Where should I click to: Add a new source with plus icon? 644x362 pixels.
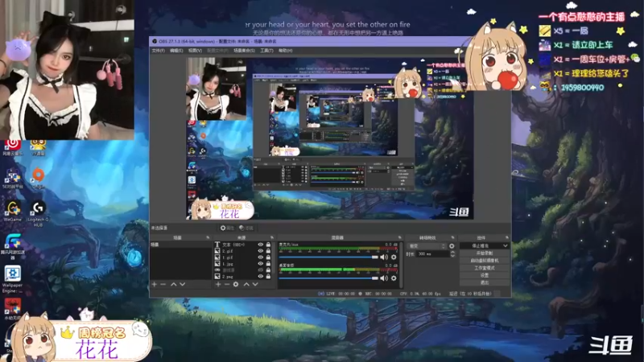218,284
